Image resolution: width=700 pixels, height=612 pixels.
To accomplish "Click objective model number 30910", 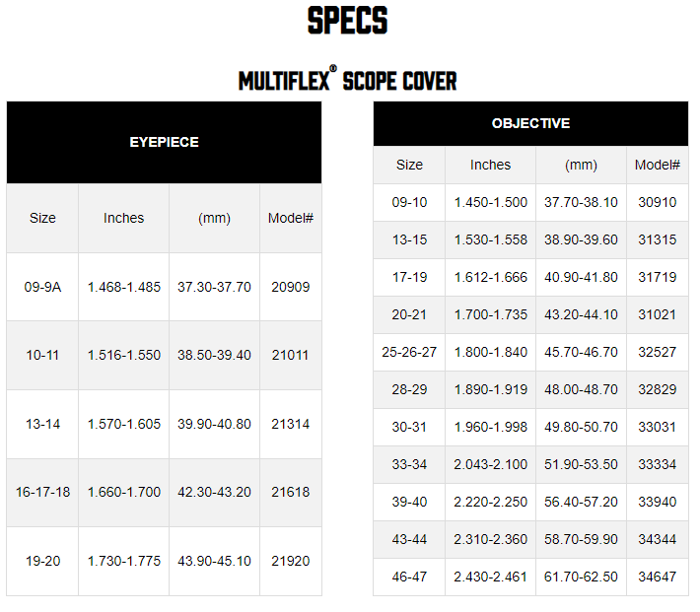I will pos(658,202).
